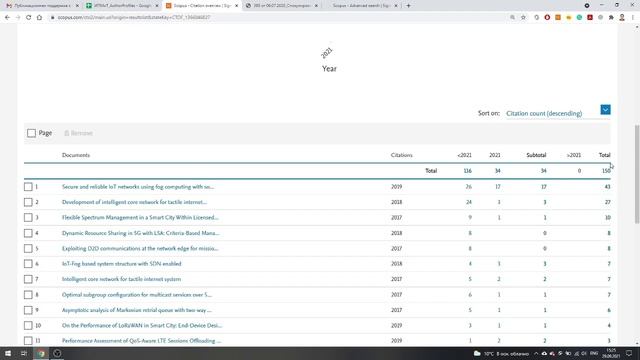Tick the Page select-all checkbox
Image resolution: width=640 pixels, height=360 pixels.
(31, 133)
